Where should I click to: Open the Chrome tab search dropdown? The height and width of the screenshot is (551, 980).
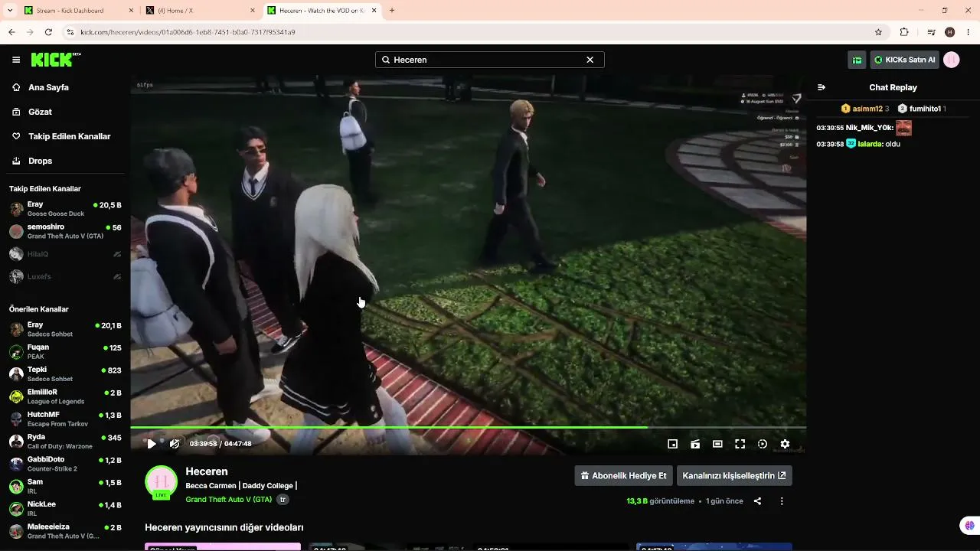point(8,11)
